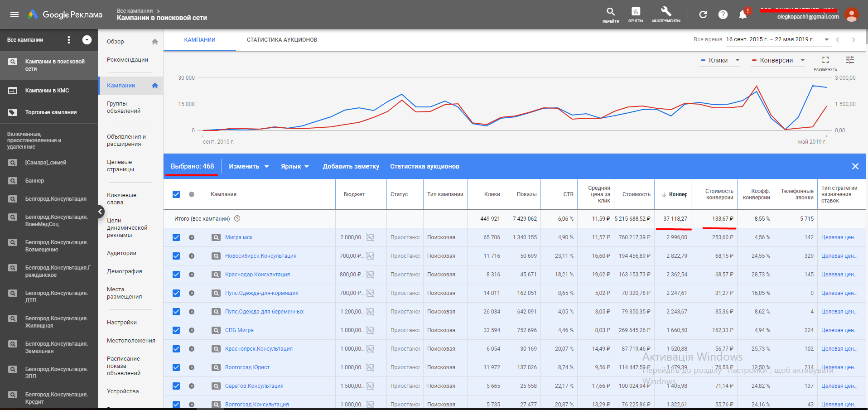Click the Выбрано: 468 selection counter
The width and height of the screenshot is (868, 410).
click(193, 166)
